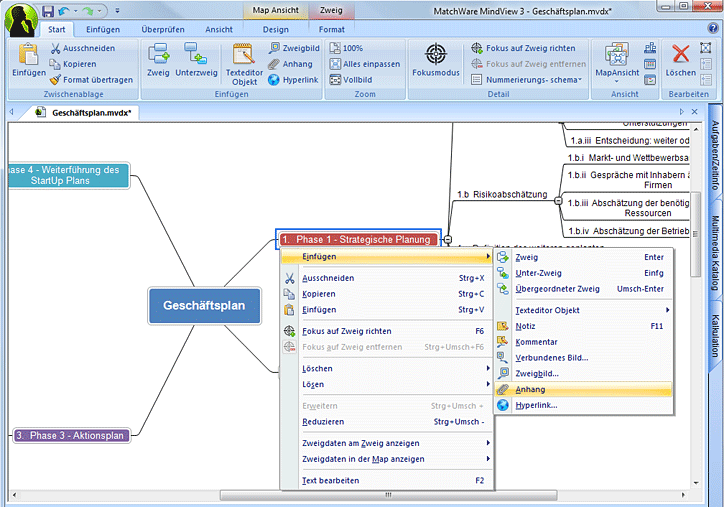Click Alles einpassen zoom option
Viewport: 724px width, 507px height.
(365, 64)
